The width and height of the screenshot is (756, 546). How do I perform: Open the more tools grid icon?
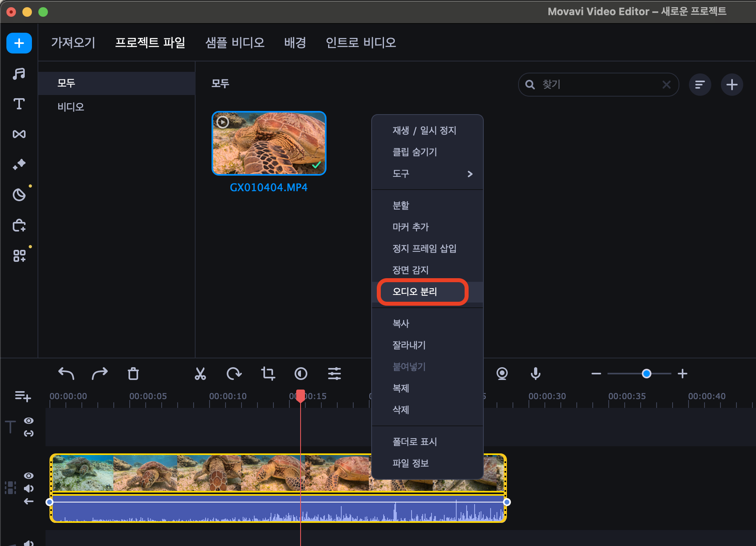19,256
